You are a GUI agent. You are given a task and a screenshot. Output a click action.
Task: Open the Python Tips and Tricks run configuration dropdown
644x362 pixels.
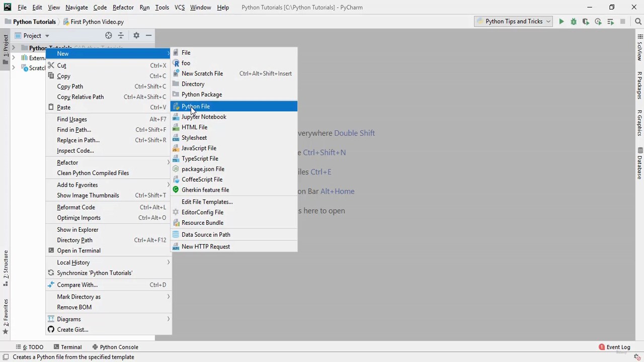pos(513,22)
